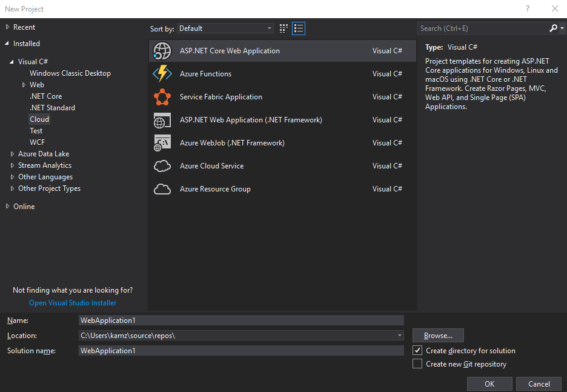Toggle Create directory for solution checkbox
The height and width of the screenshot is (392, 567).
tap(417, 350)
